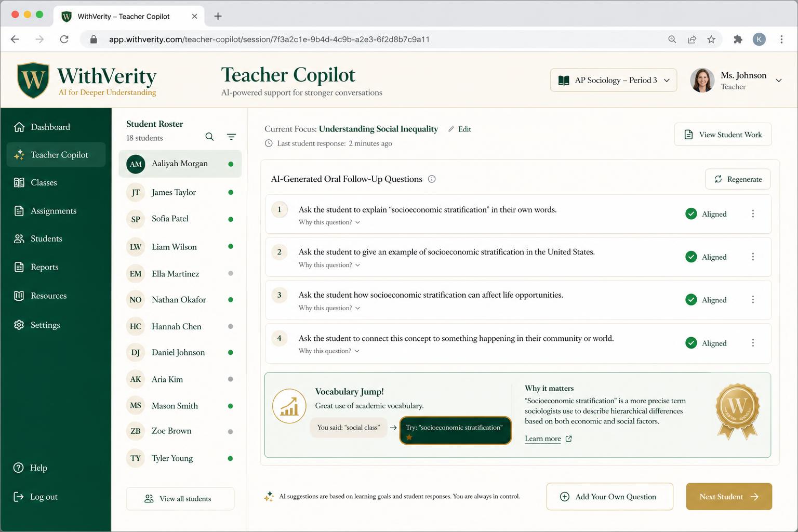Image resolution: width=798 pixels, height=532 pixels.
Task: Open the browser extensions puzzle icon
Action: coord(738,39)
